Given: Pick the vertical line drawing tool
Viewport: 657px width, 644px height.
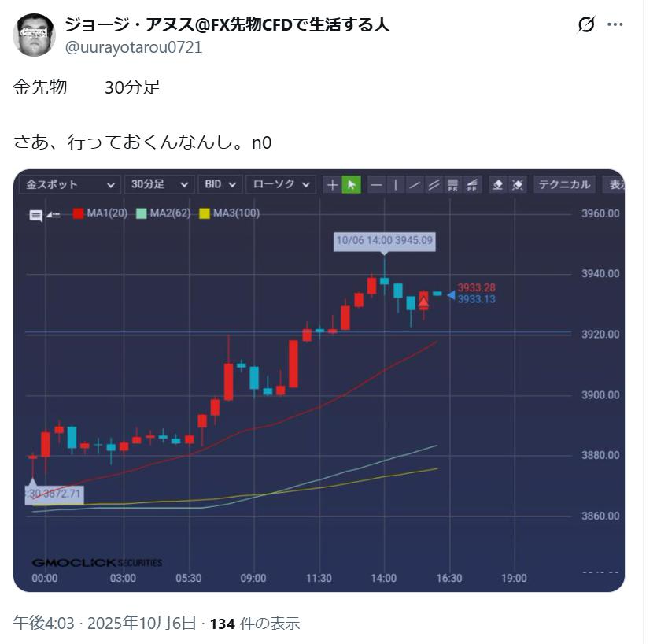Looking at the screenshot, I should [x=396, y=185].
